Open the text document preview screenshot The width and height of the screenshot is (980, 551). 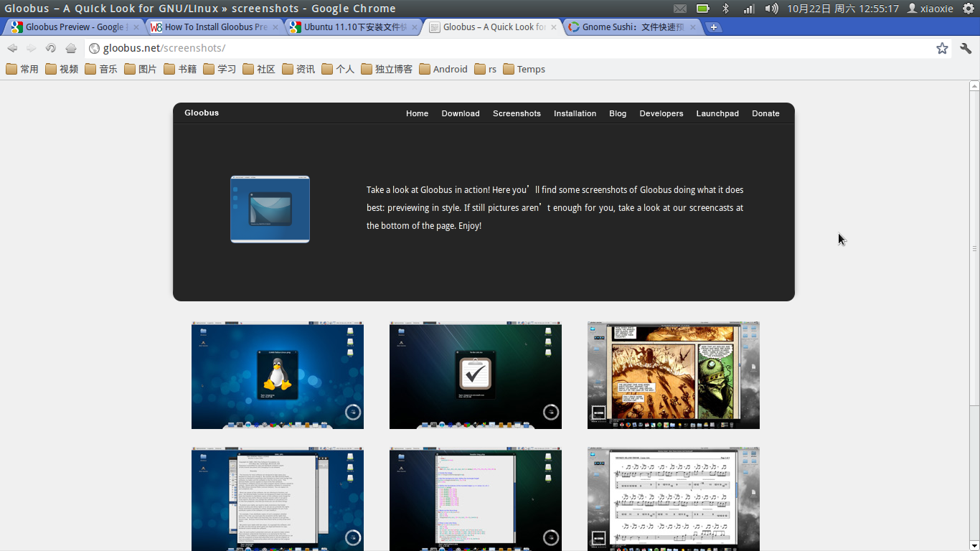pyautogui.click(x=278, y=499)
